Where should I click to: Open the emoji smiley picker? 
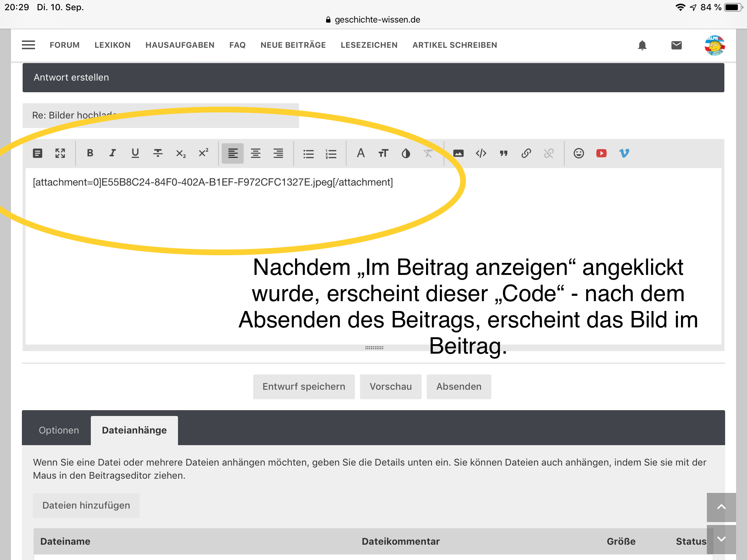pos(578,153)
